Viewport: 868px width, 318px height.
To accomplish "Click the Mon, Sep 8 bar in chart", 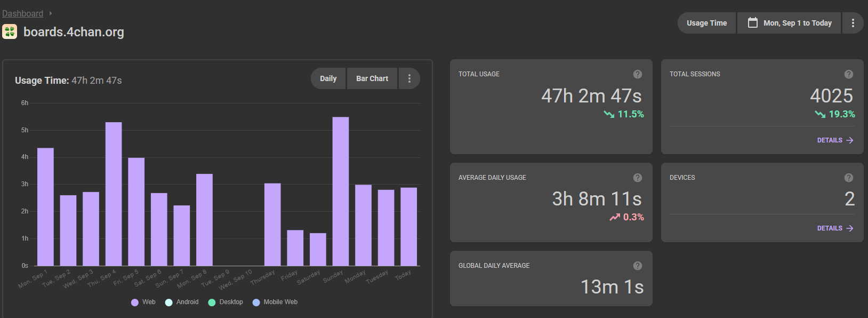I will (204, 220).
